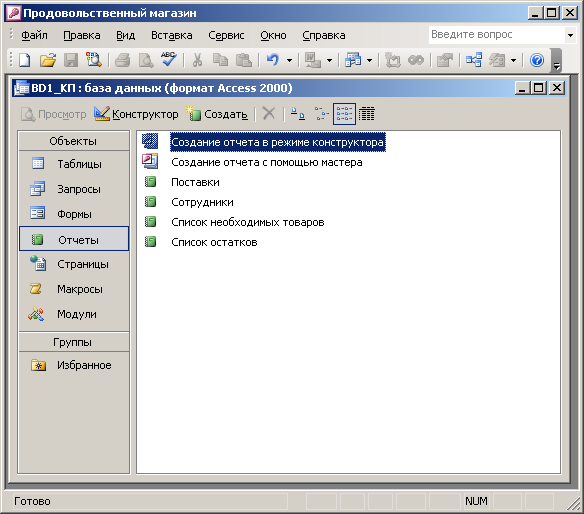Click the File Search icon
584x514 pixels.
point(93,60)
